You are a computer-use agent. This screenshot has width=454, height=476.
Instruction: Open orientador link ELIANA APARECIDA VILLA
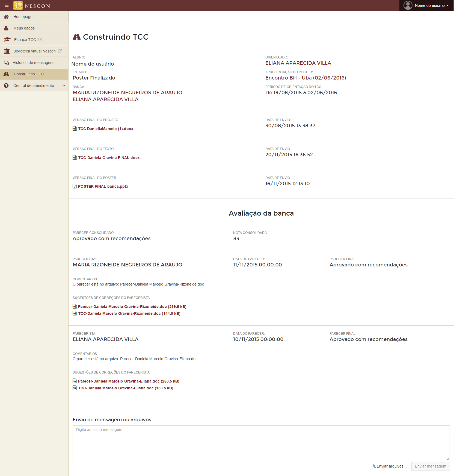coord(298,63)
